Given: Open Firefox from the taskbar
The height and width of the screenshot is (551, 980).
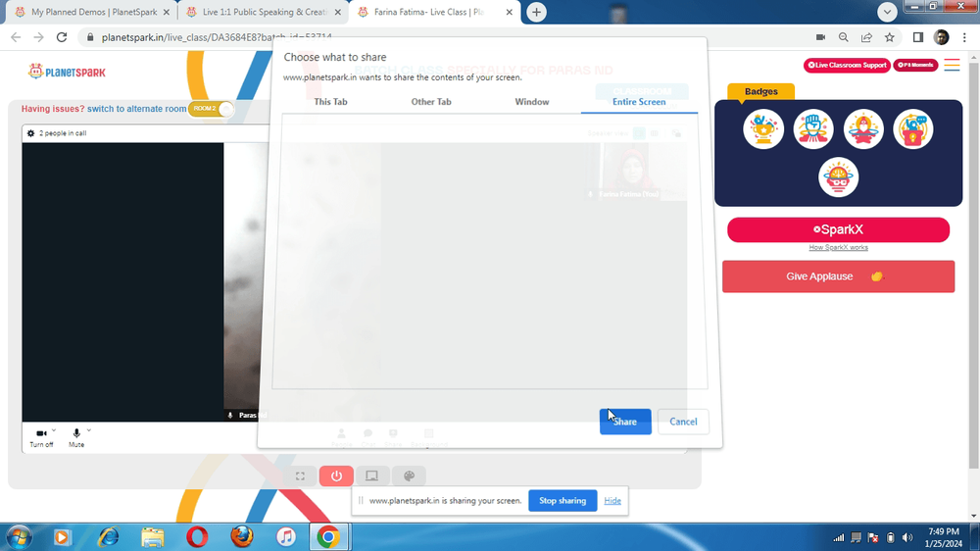Looking at the screenshot, I should [x=241, y=536].
